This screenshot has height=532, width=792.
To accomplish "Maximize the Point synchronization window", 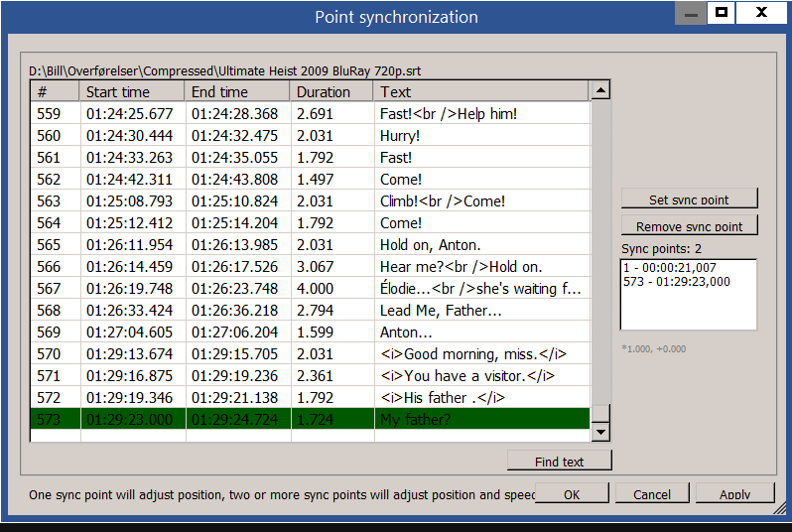I will coord(722,13).
